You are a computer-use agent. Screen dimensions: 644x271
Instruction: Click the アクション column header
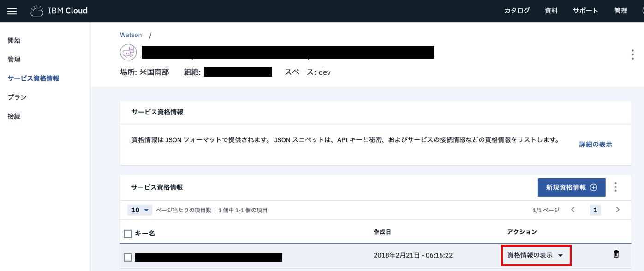click(522, 232)
